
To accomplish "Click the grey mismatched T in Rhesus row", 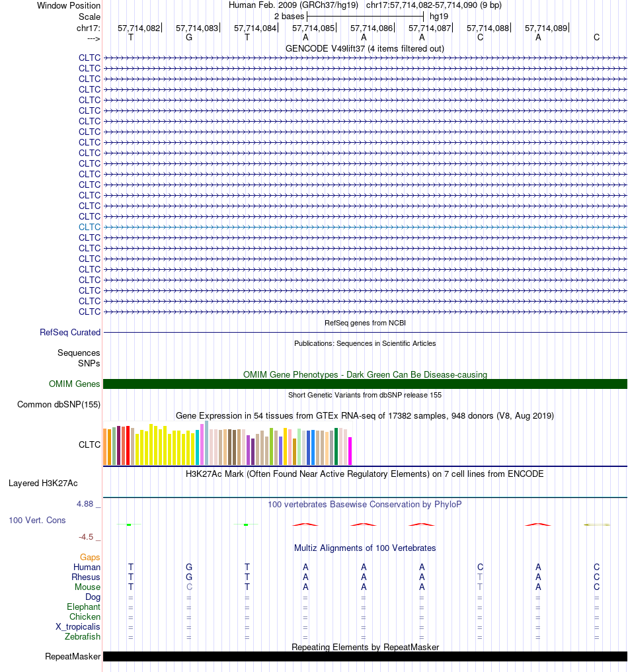I will click(480, 577).
